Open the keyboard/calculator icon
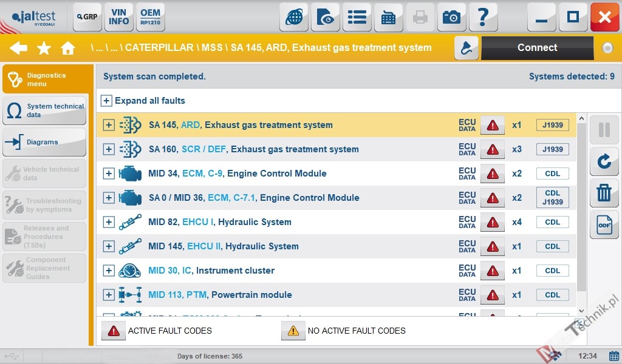This screenshot has width=622, height=364. point(388,16)
